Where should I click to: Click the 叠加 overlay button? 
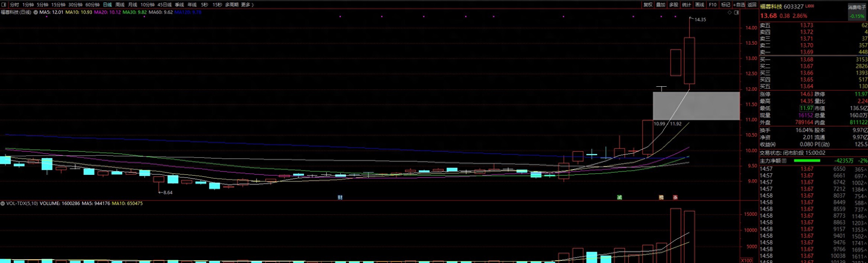661,5
